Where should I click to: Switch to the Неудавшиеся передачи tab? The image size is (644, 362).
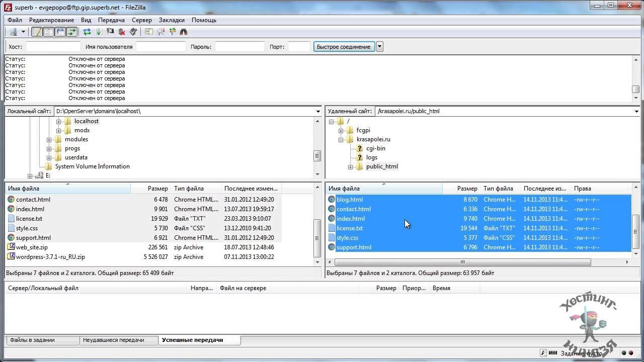pyautogui.click(x=114, y=340)
